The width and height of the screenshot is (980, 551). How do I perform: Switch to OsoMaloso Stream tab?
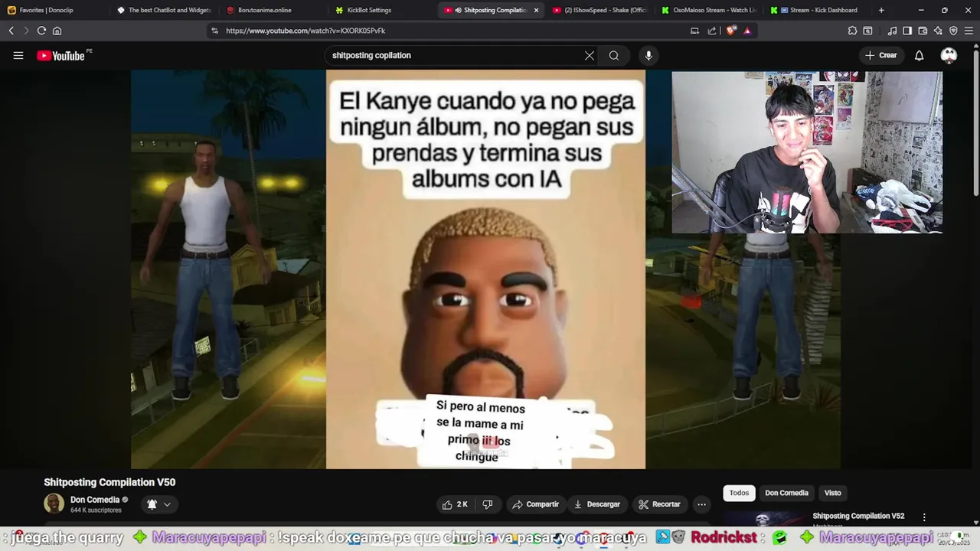(709, 10)
